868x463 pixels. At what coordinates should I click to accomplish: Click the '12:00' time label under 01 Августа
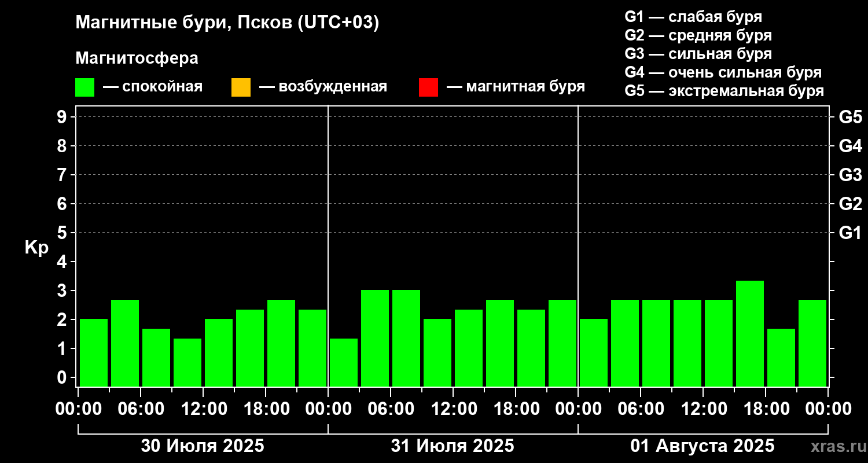pos(703,409)
